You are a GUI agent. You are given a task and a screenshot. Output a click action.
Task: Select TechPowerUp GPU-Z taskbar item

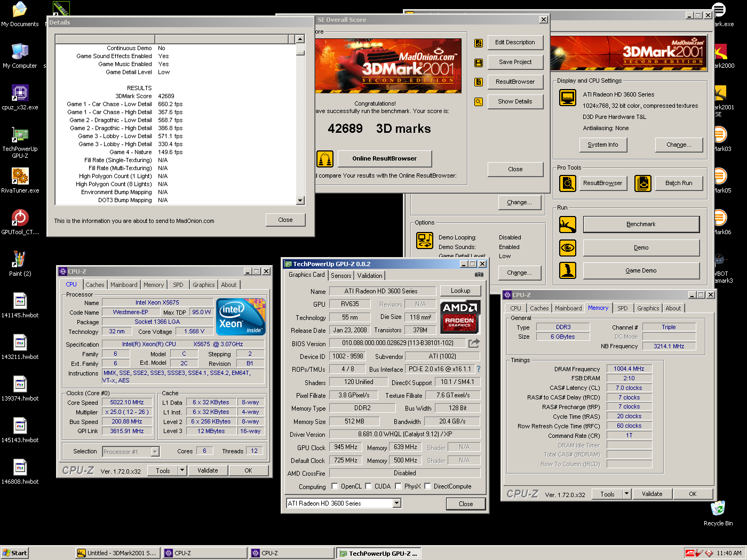[x=379, y=553]
